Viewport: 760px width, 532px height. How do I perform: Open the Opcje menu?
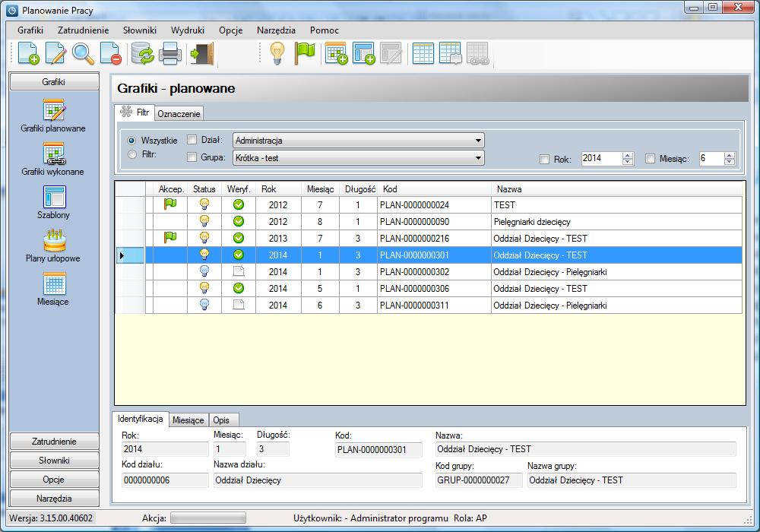(231, 30)
